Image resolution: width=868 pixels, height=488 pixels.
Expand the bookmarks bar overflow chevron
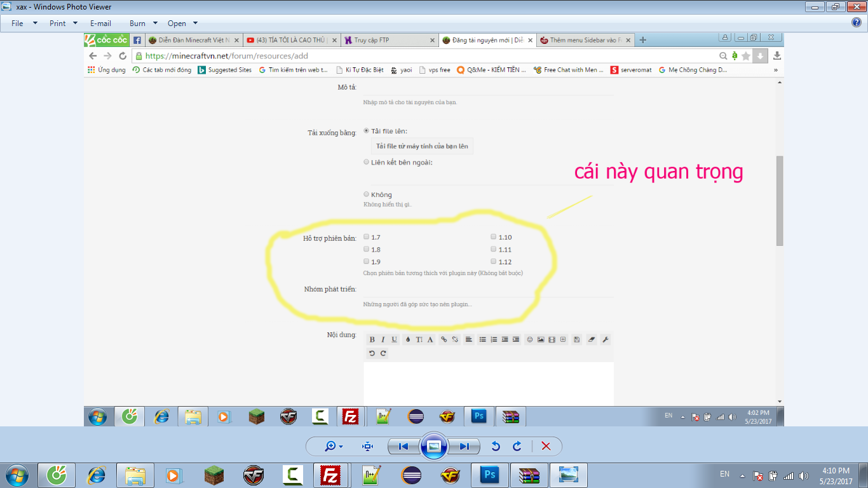point(775,70)
